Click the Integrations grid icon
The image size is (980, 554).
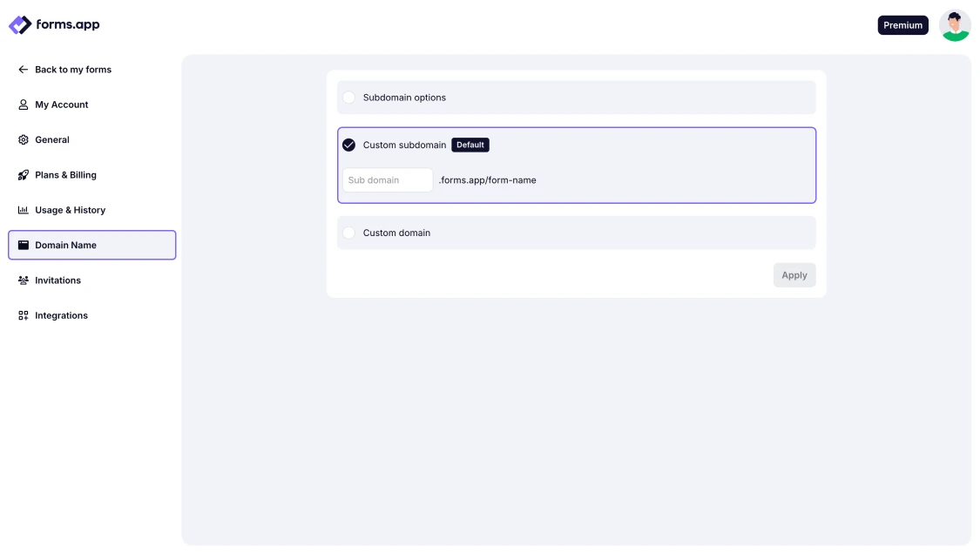(x=24, y=315)
